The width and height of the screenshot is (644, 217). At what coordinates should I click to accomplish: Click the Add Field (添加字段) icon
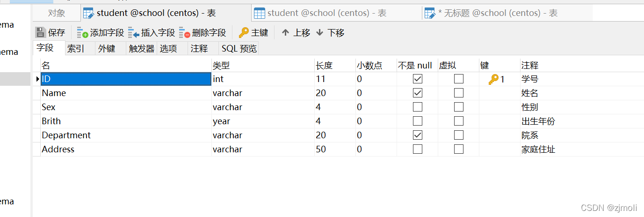[x=83, y=33]
